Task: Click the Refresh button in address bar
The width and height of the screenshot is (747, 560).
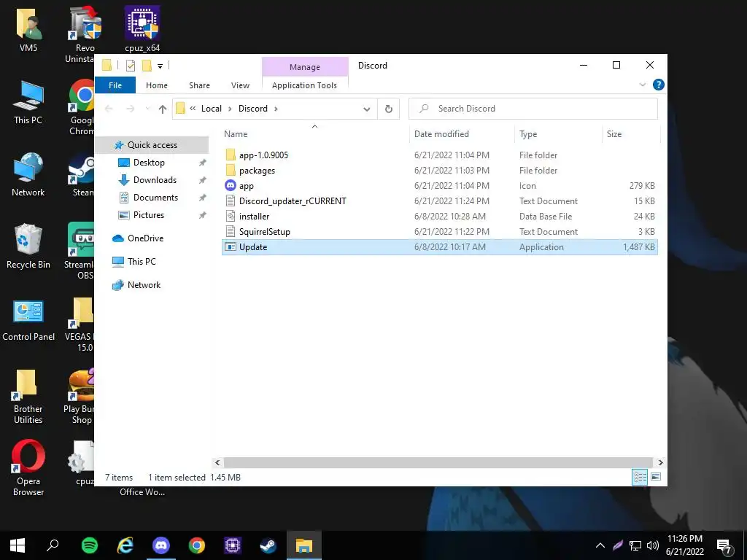Action: pos(389,109)
